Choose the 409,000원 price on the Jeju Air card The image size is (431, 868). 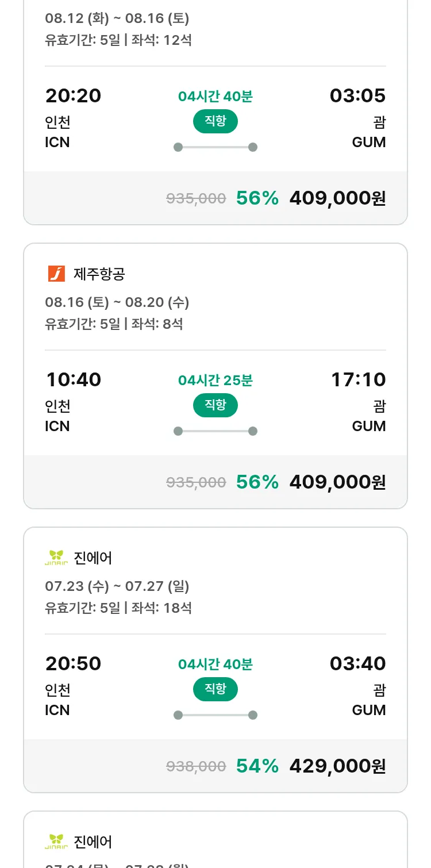(x=337, y=482)
